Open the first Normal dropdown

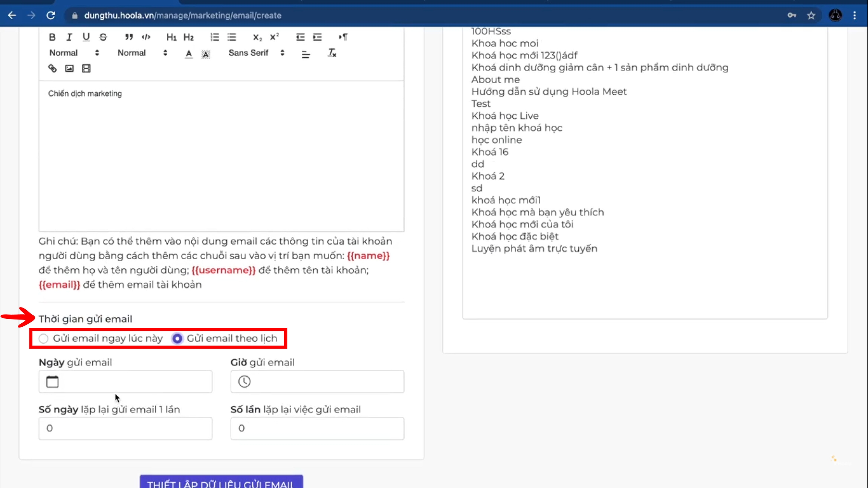(x=74, y=53)
